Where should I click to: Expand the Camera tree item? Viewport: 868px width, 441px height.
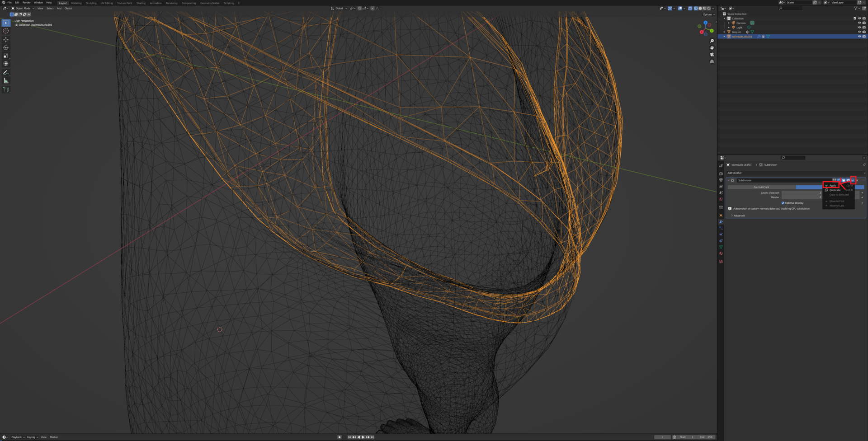[x=729, y=23]
